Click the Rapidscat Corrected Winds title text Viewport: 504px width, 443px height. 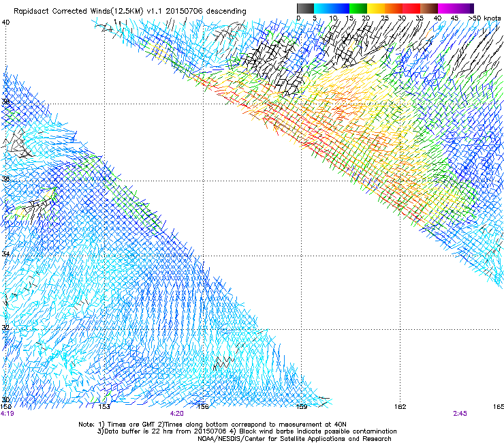[x=130, y=12]
